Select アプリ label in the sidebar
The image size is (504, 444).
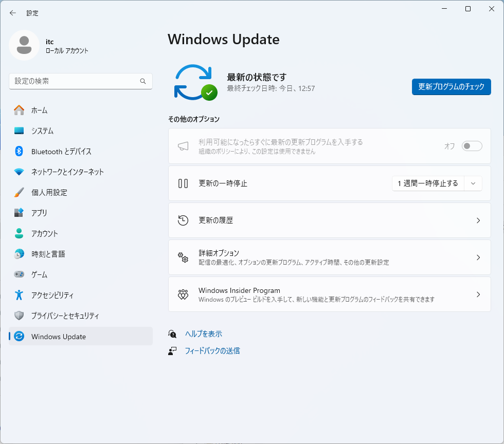coord(39,213)
